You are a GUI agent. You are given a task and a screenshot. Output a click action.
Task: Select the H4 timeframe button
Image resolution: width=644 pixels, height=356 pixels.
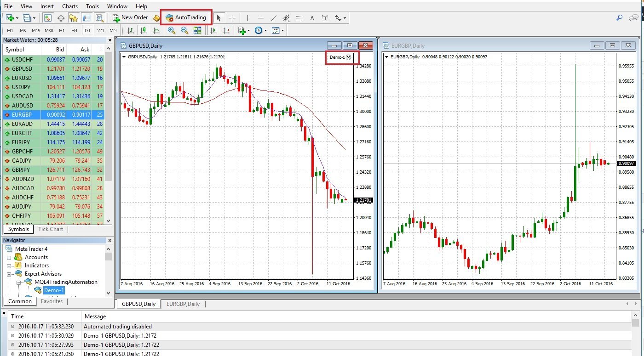pyautogui.click(x=74, y=30)
